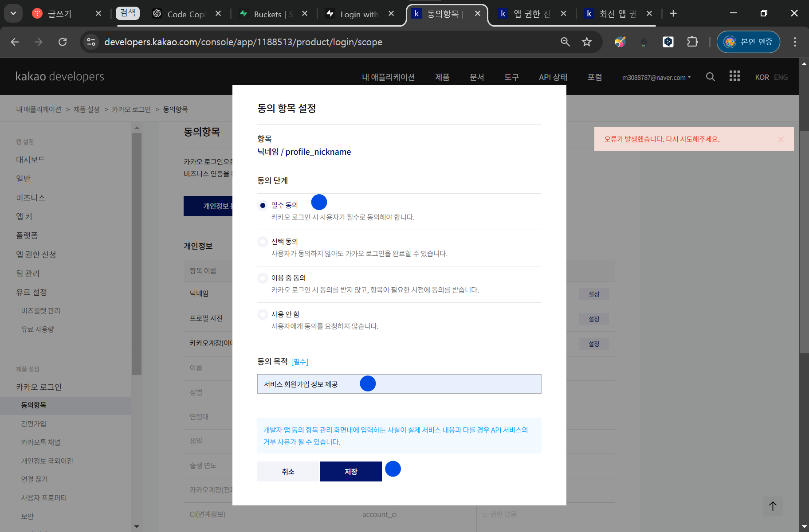This screenshot has height=532, width=809.
Task: Select the 필수 동의 radio option
Action: click(x=263, y=205)
